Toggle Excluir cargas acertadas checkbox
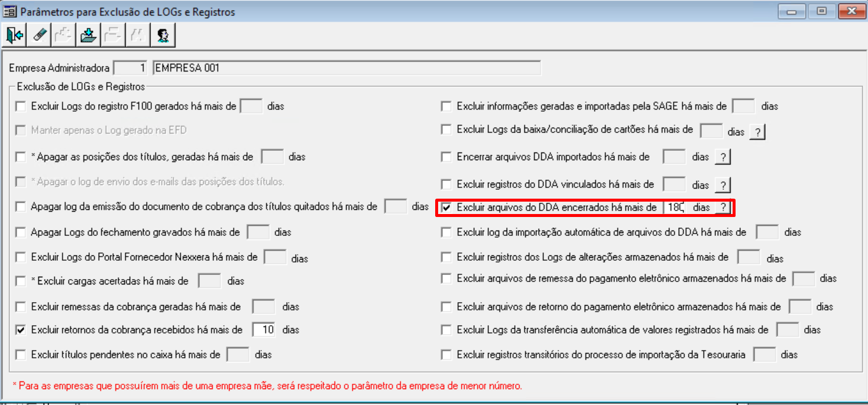868x405 pixels. click(21, 281)
